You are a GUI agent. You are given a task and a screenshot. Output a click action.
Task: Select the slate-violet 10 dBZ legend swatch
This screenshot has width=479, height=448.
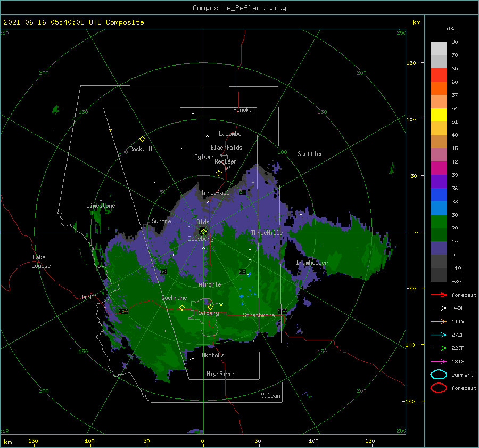439,248
